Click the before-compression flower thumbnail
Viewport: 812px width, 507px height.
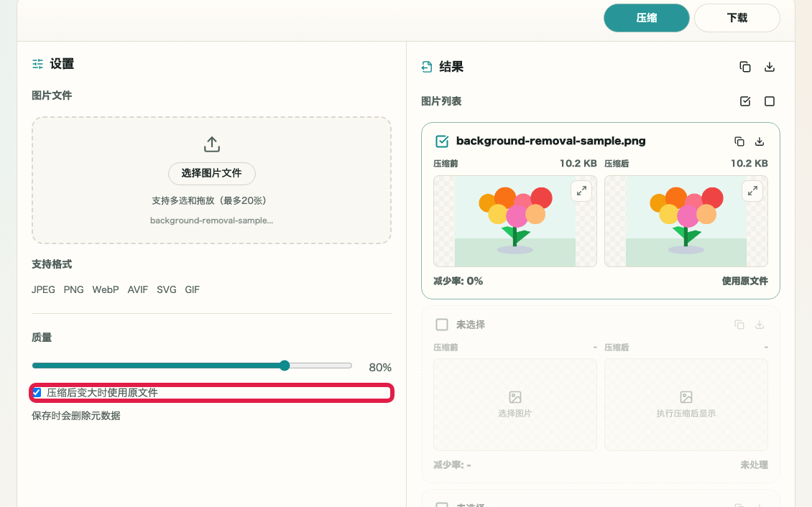click(515, 221)
